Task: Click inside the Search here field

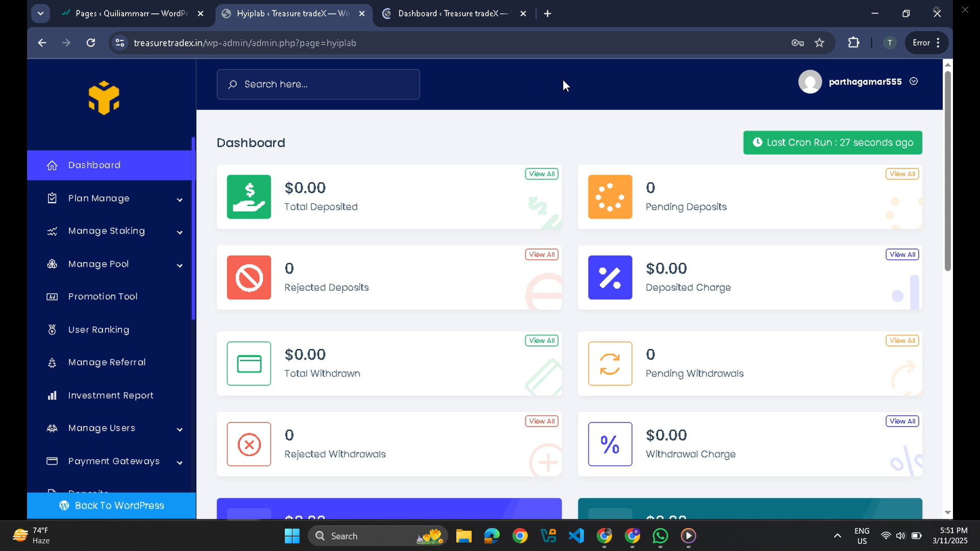Action: (x=317, y=84)
